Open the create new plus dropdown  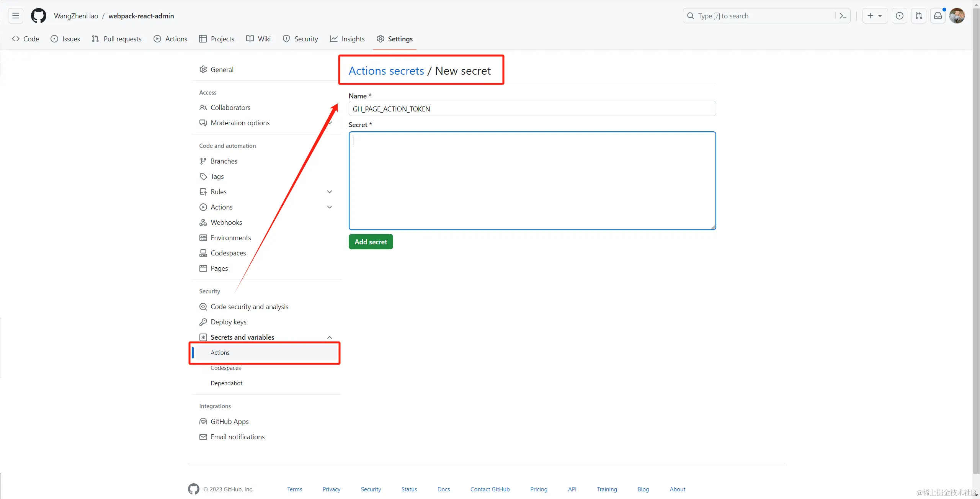click(874, 16)
